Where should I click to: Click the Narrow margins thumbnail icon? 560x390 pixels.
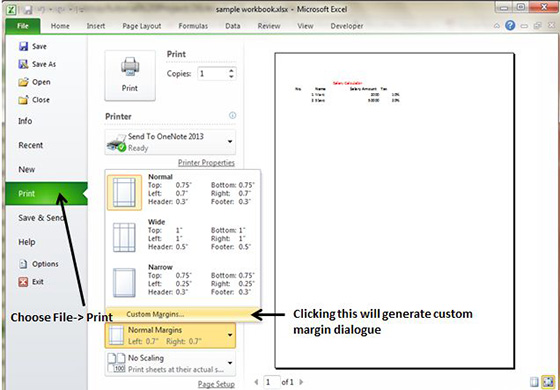124,282
